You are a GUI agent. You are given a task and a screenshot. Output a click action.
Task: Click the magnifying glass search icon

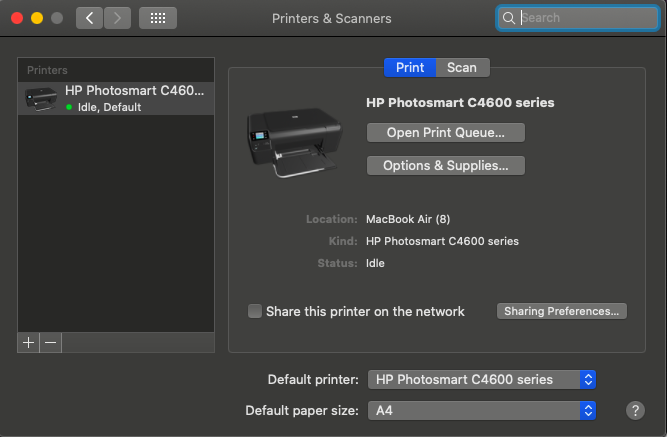coord(509,18)
